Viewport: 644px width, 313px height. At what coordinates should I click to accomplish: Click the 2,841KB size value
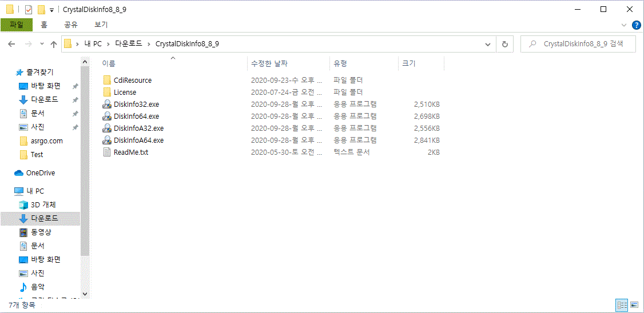click(x=427, y=141)
